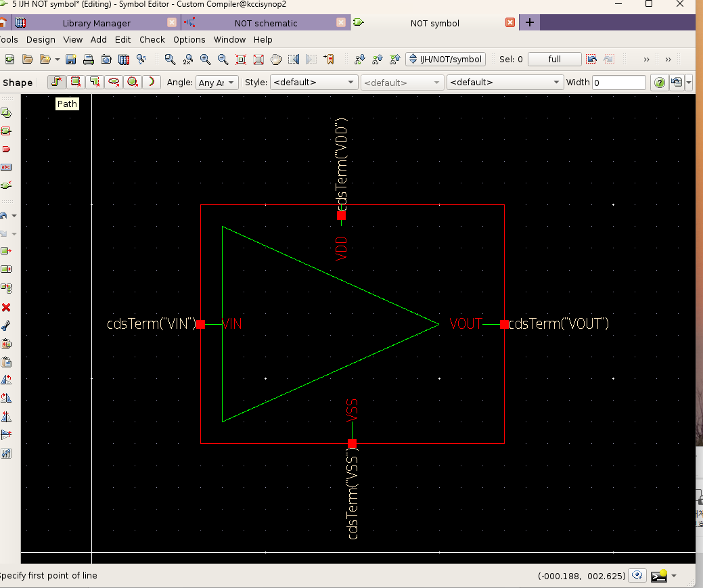Open the Window menu
This screenshot has height=588, width=703.
click(x=229, y=39)
